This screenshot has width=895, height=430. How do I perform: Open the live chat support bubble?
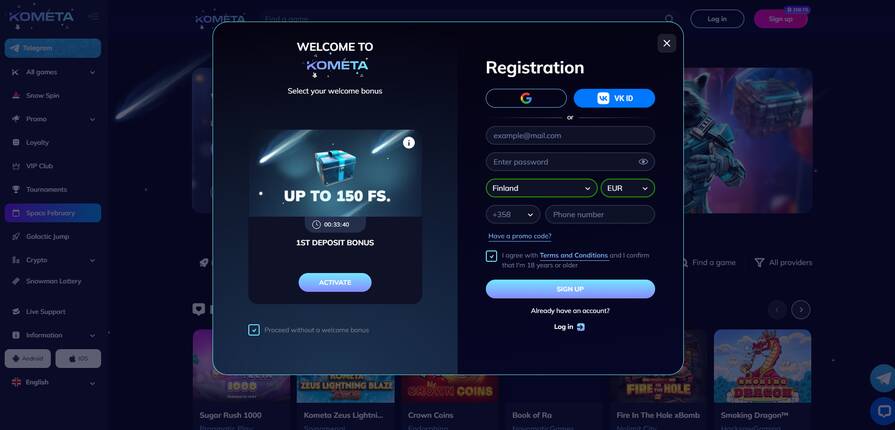coord(884,411)
